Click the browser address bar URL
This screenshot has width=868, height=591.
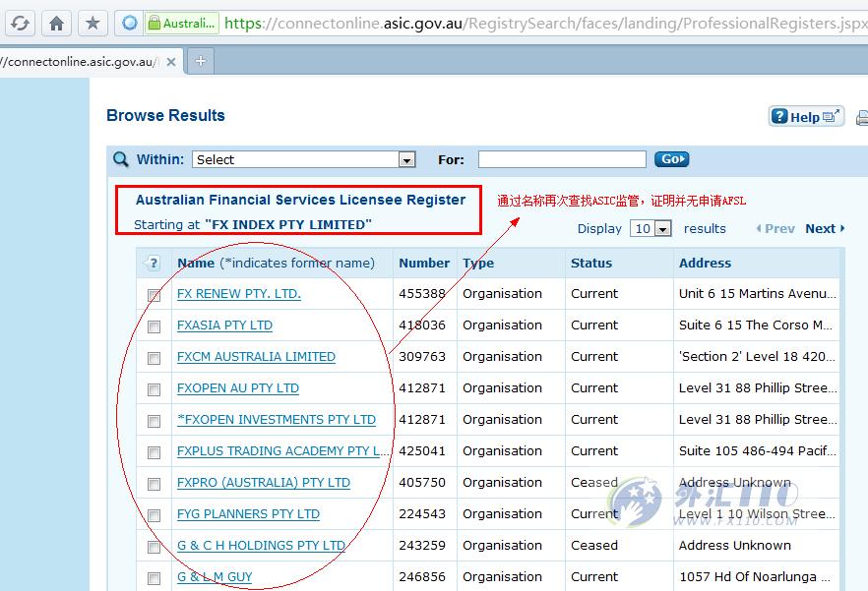(545, 24)
